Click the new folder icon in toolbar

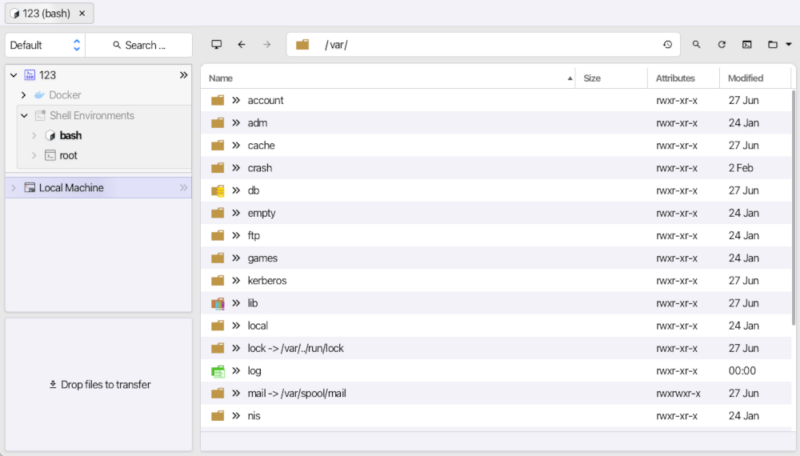pos(772,45)
